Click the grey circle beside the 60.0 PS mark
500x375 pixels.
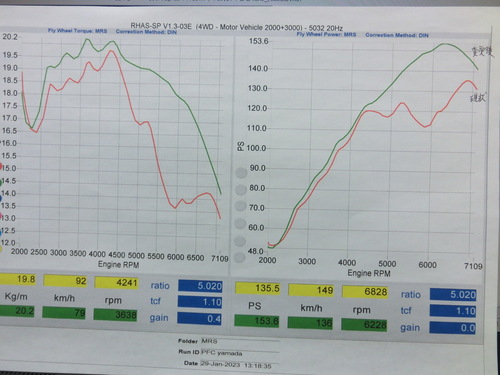[x=240, y=223]
